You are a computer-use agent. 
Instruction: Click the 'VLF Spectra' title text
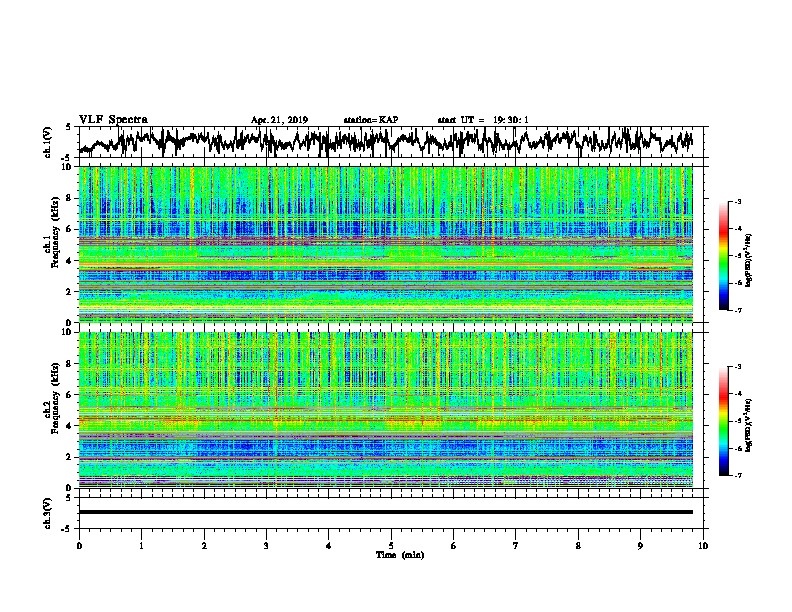(x=113, y=120)
